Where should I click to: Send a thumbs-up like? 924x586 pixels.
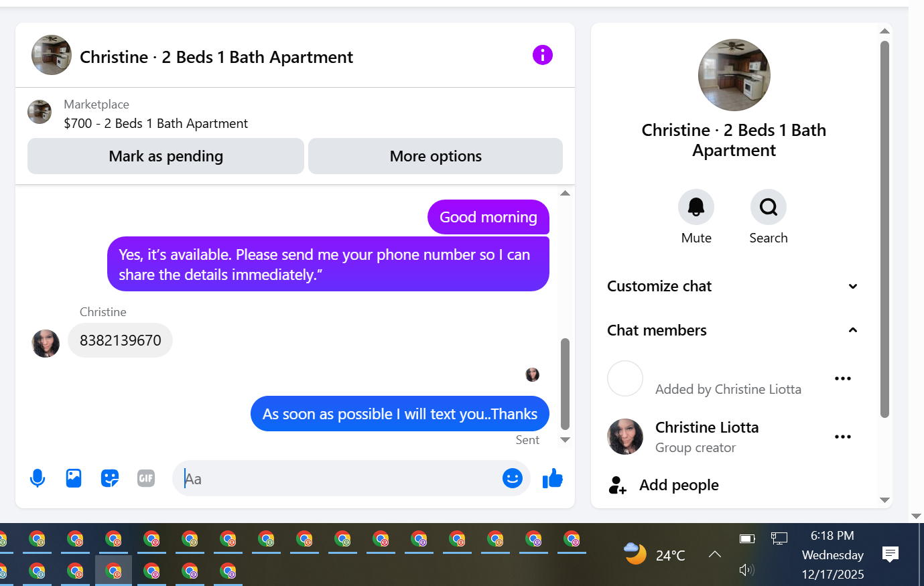(552, 478)
